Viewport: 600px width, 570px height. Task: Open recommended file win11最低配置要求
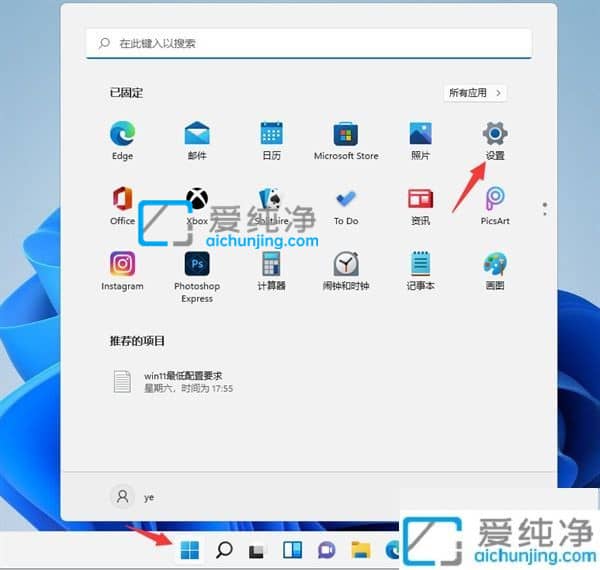[173, 382]
